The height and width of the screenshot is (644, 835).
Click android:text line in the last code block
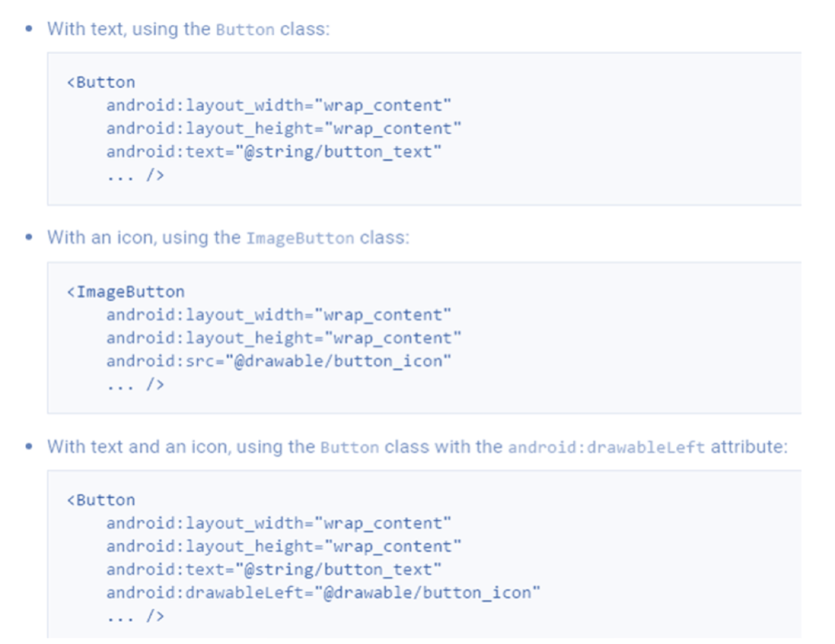click(x=273, y=569)
